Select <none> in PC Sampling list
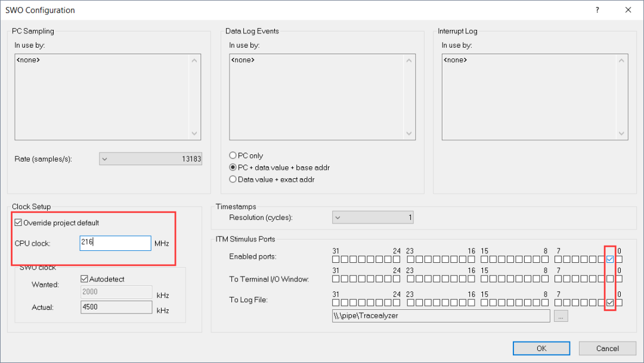Image resolution: width=644 pixels, height=363 pixels. [x=28, y=60]
